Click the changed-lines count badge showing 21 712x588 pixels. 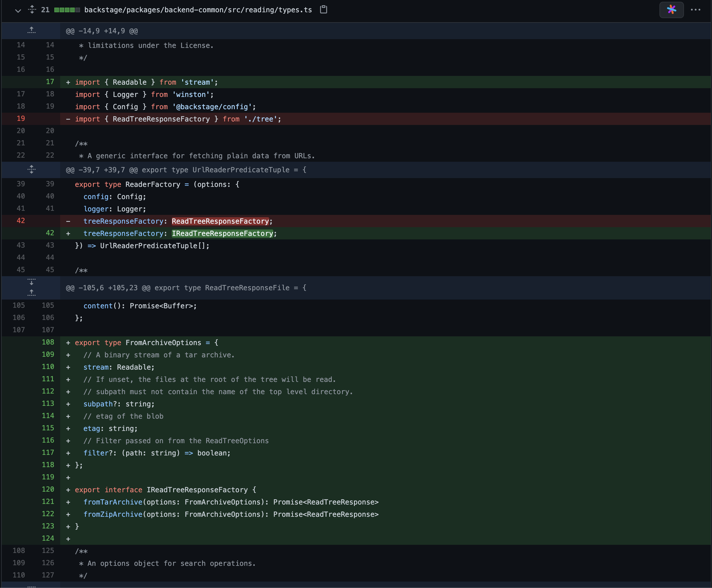(45, 10)
